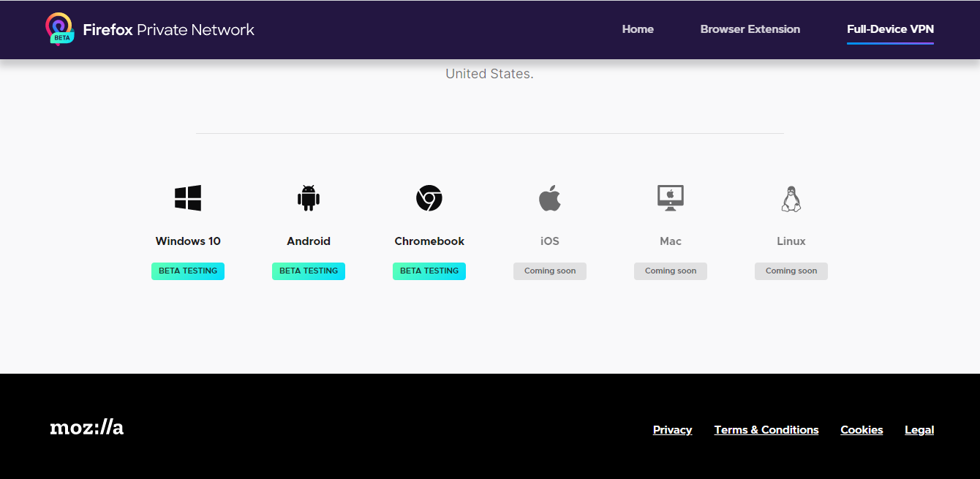Click the Firefox Private Network beta logo icon

pos(60,29)
